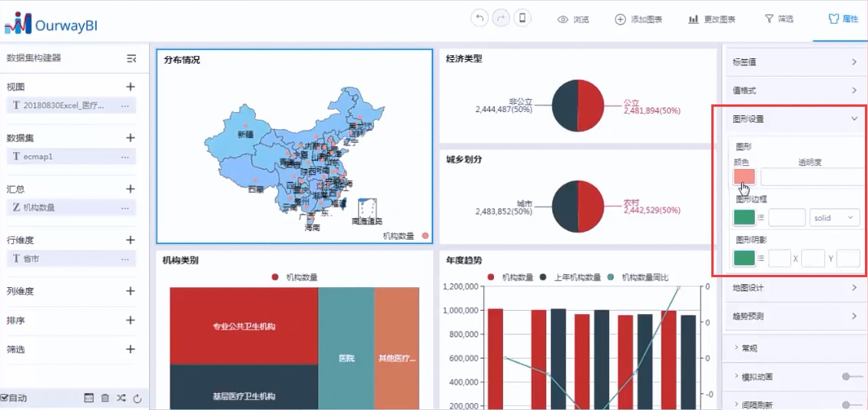Click the shuffle swap icon
The width and height of the screenshot is (868, 410).
pyautogui.click(x=122, y=398)
